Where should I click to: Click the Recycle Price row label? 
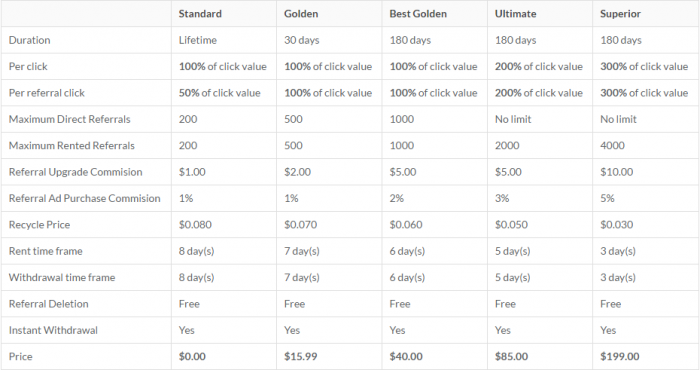tap(39, 225)
